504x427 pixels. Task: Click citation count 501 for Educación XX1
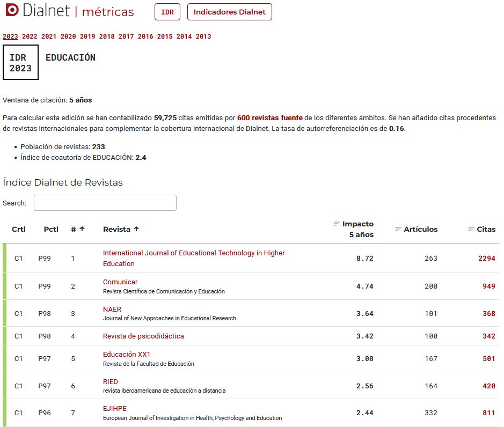pyautogui.click(x=489, y=358)
